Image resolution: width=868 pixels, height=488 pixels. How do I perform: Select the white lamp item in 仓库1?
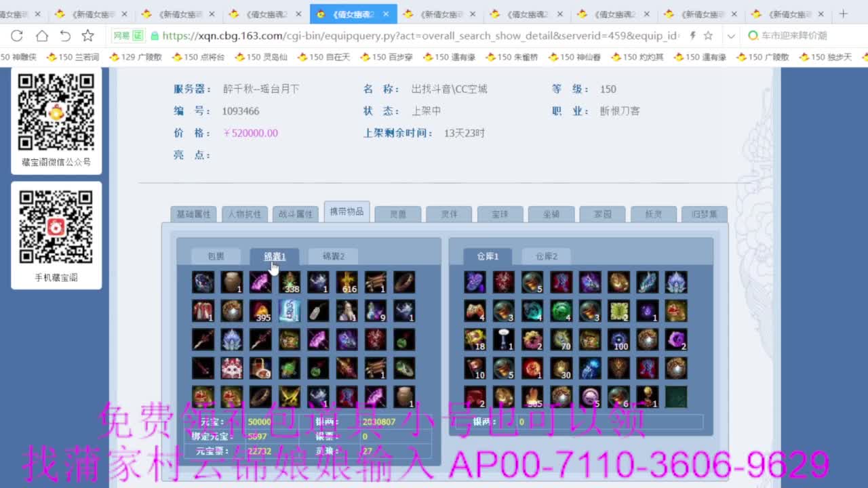(x=503, y=340)
